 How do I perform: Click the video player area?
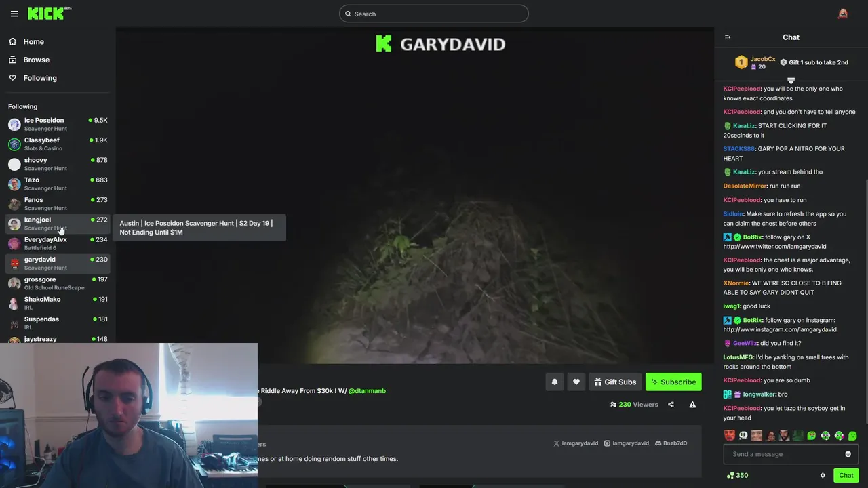tap(414, 195)
